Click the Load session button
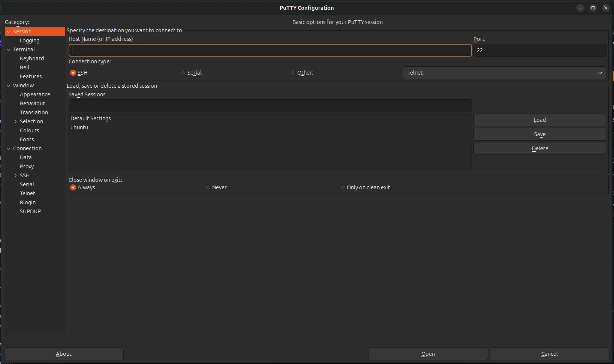The width and height of the screenshot is (614, 364). click(x=540, y=120)
